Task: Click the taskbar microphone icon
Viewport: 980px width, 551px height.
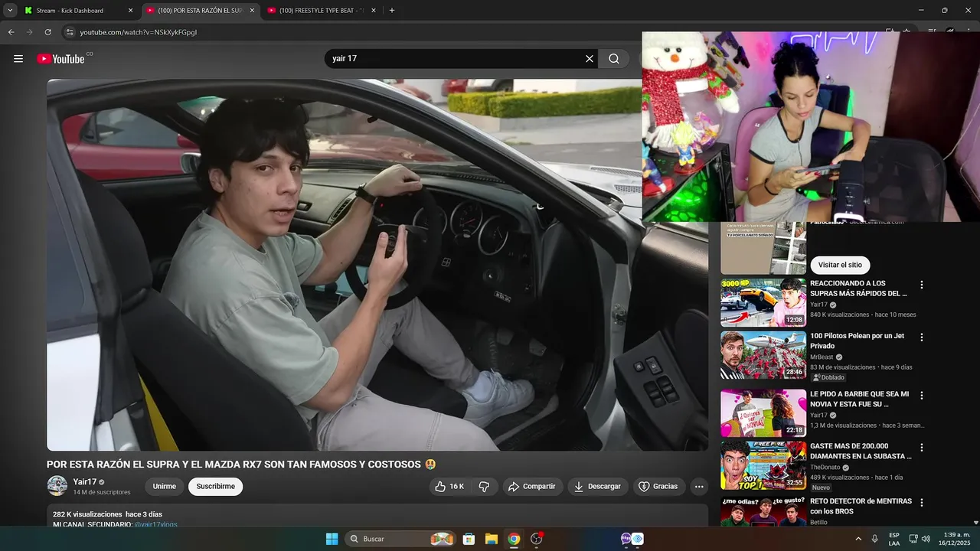Action: tap(874, 539)
